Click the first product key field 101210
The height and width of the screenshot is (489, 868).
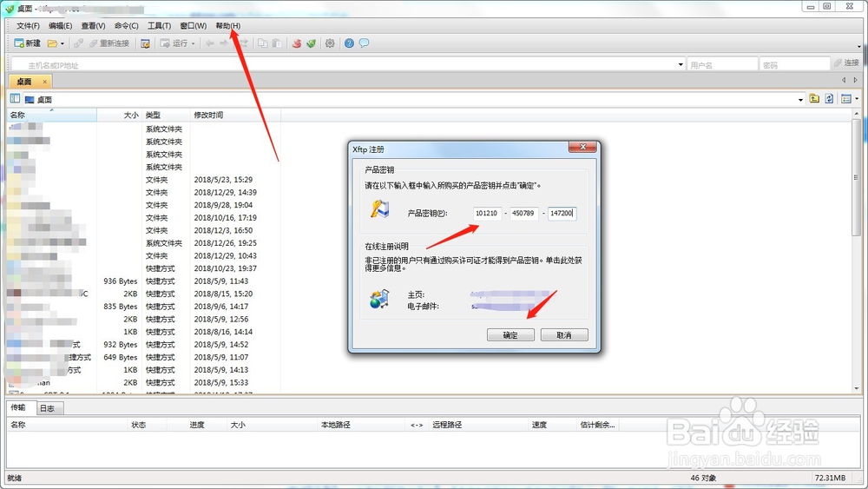pyautogui.click(x=487, y=213)
